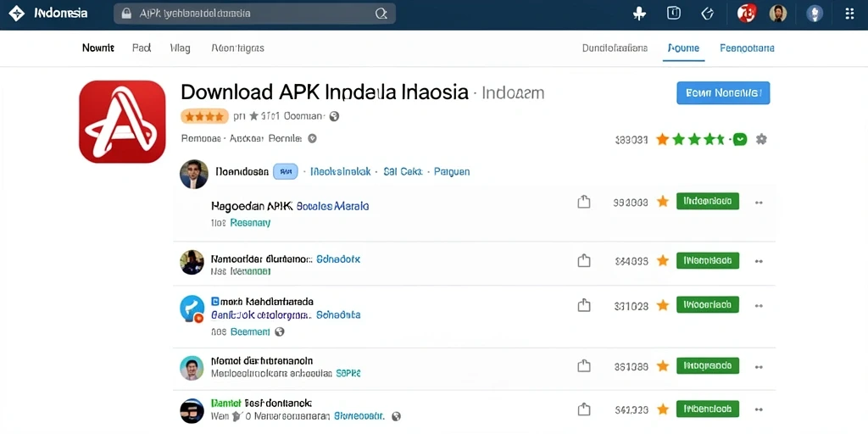Click the blue badge next to Doenidosan
Viewport: 868px width, 434px height.
[x=286, y=171]
